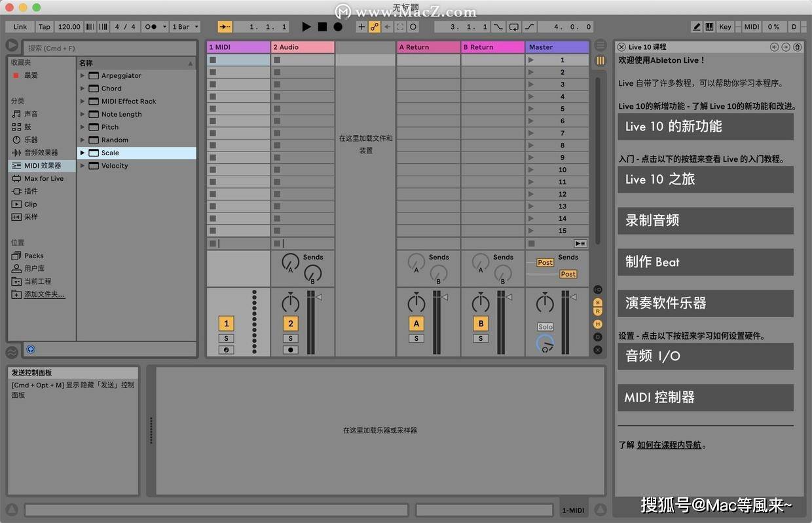Click the Session Record circle button

pyautogui.click(x=413, y=27)
